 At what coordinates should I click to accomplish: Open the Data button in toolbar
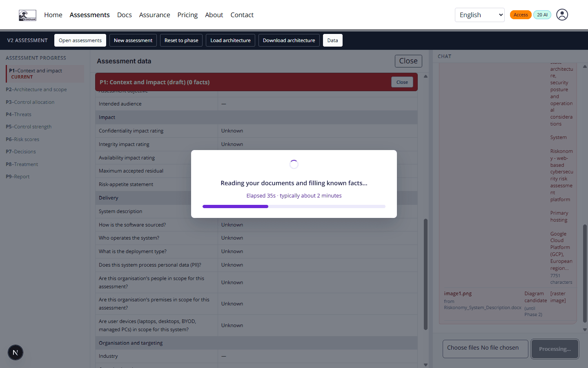tap(332, 40)
